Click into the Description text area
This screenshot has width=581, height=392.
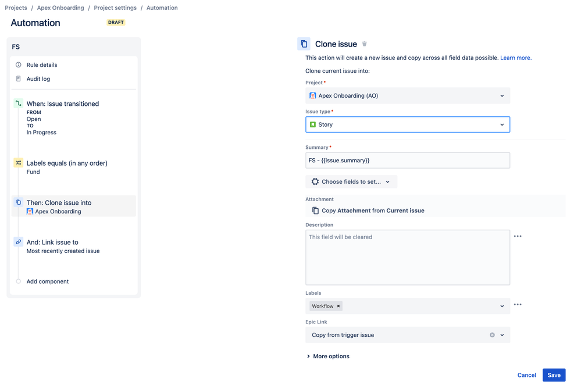point(408,258)
